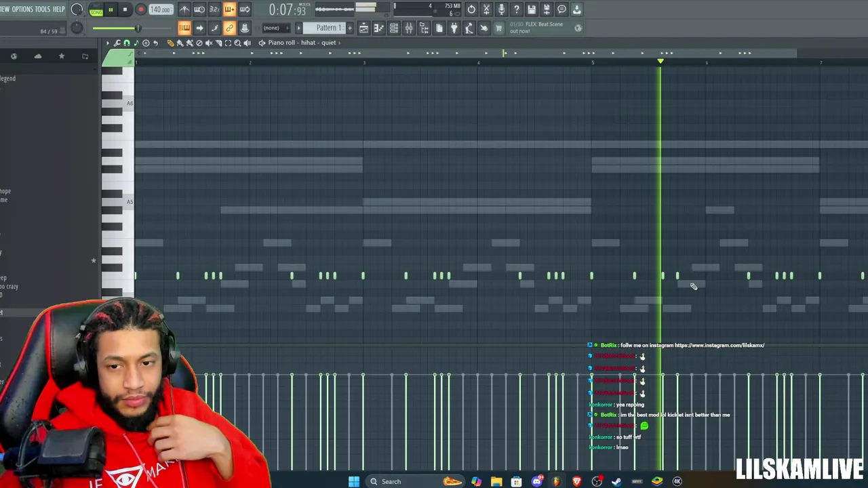Open the Browser view icon
Screen dimensions: 868x488
[424, 28]
